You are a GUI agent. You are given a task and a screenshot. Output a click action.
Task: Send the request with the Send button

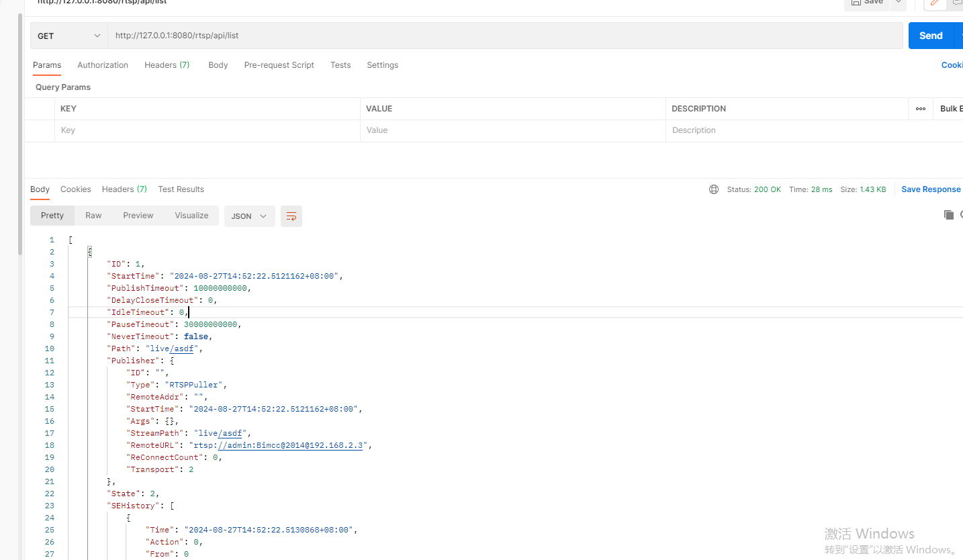[931, 36]
